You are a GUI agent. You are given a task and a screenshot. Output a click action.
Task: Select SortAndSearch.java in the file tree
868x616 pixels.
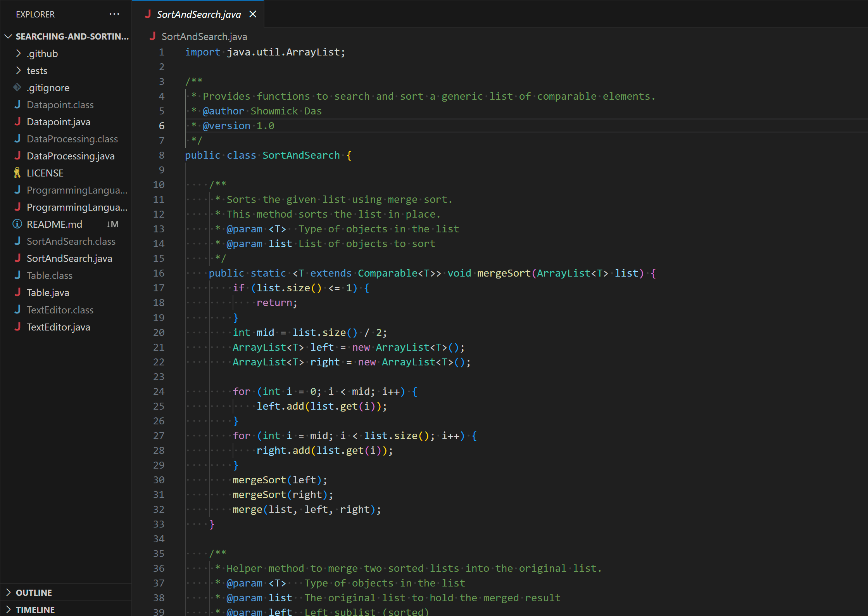69,258
